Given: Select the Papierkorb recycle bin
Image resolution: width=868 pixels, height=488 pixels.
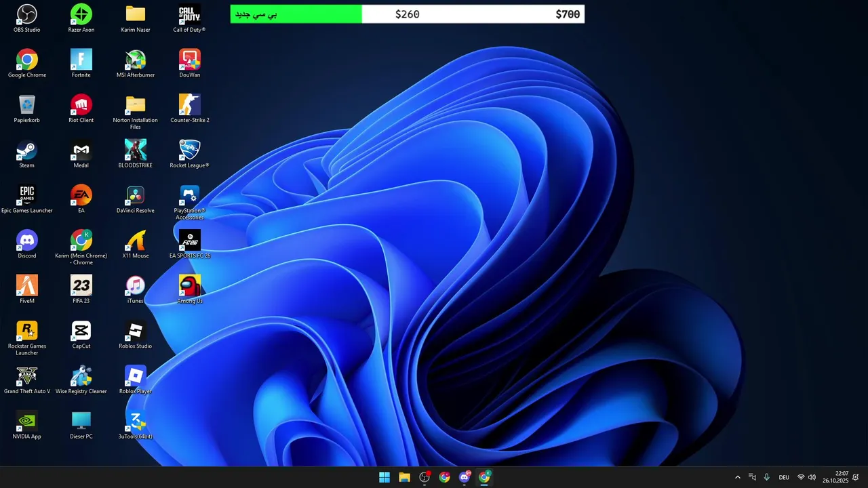Looking at the screenshot, I should [x=27, y=109].
